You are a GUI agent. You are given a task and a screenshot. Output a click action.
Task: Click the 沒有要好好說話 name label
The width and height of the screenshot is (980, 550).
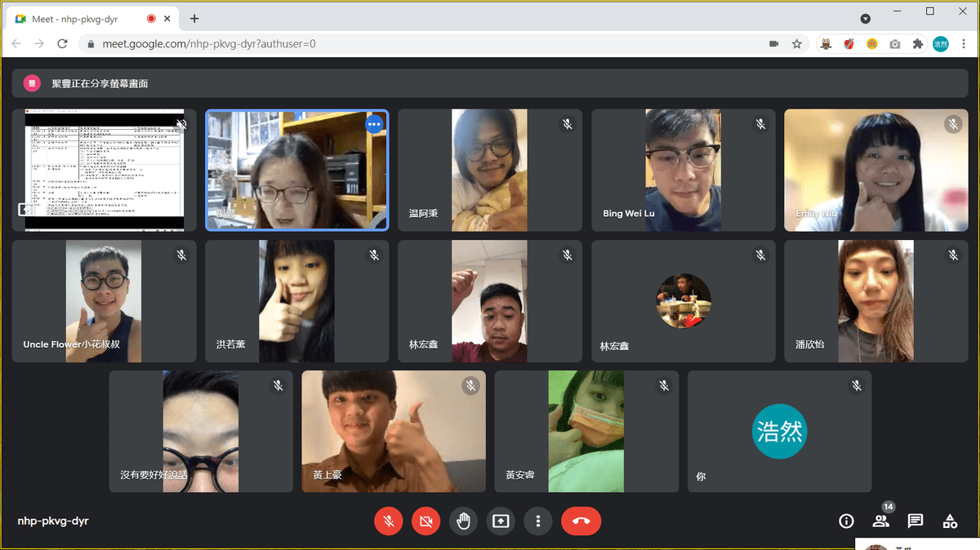154,475
